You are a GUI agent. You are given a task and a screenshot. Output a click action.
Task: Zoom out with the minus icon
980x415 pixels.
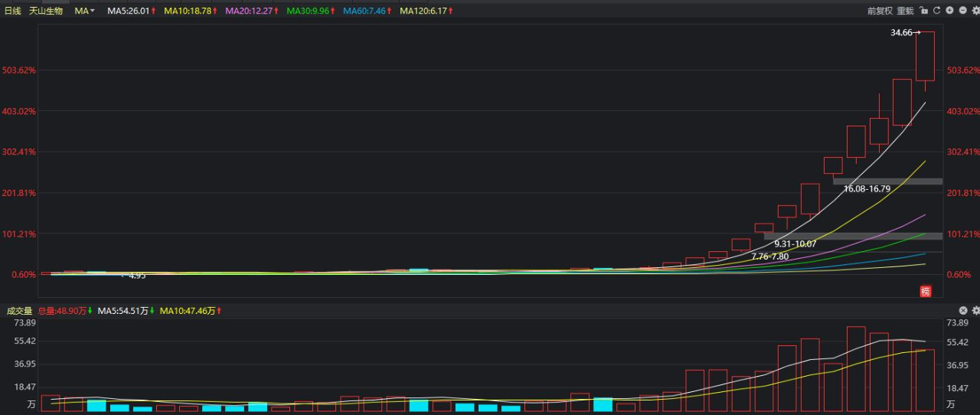click(x=963, y=10)
